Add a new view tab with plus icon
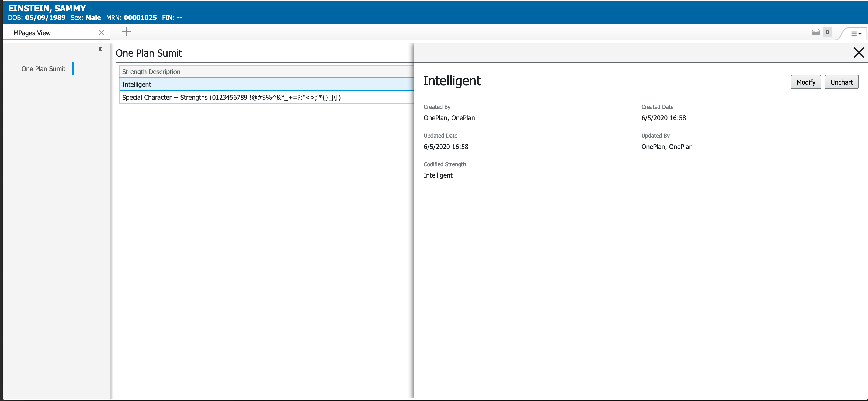The image size is (868, 401). coord(127,32)
